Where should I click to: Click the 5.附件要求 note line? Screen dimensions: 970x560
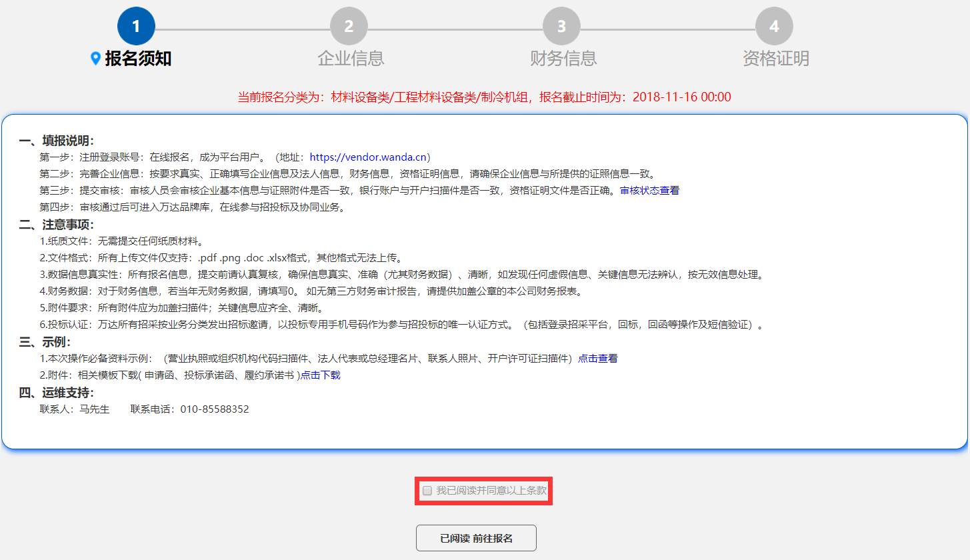tap(181, 308)
